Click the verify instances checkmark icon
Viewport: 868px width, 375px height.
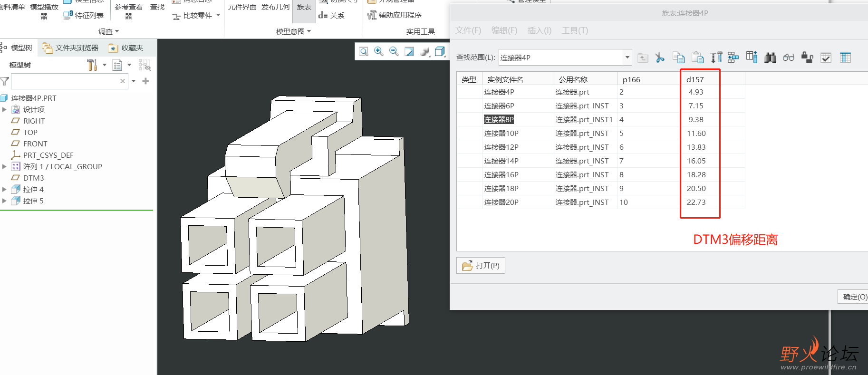tap(826, 58)
